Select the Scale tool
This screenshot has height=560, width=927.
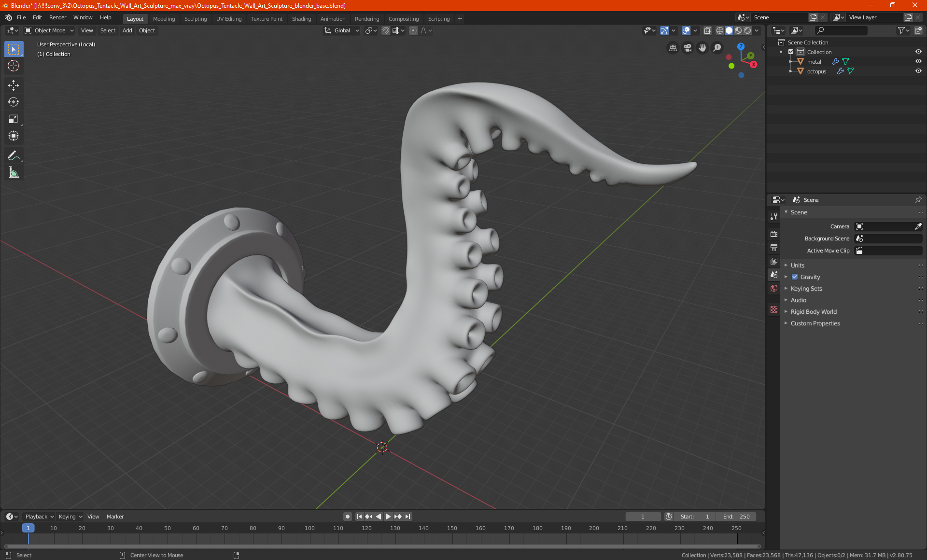14,119
